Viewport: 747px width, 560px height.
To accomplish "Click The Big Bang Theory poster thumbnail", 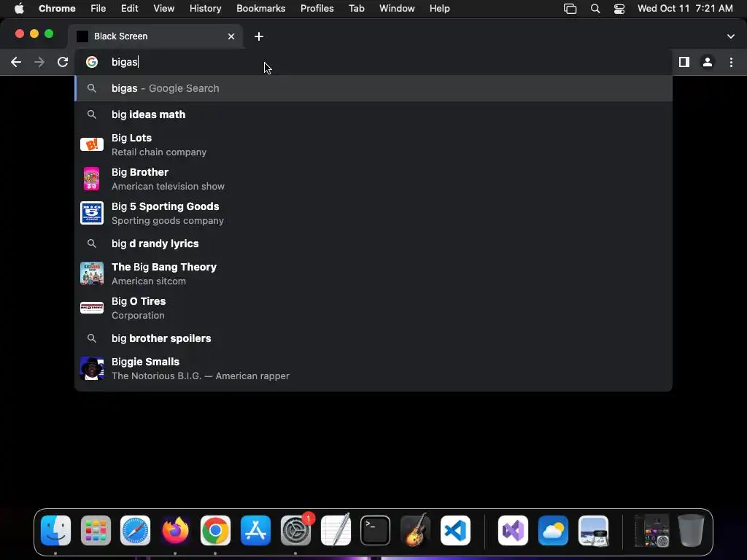I will (x=91, y=273).
